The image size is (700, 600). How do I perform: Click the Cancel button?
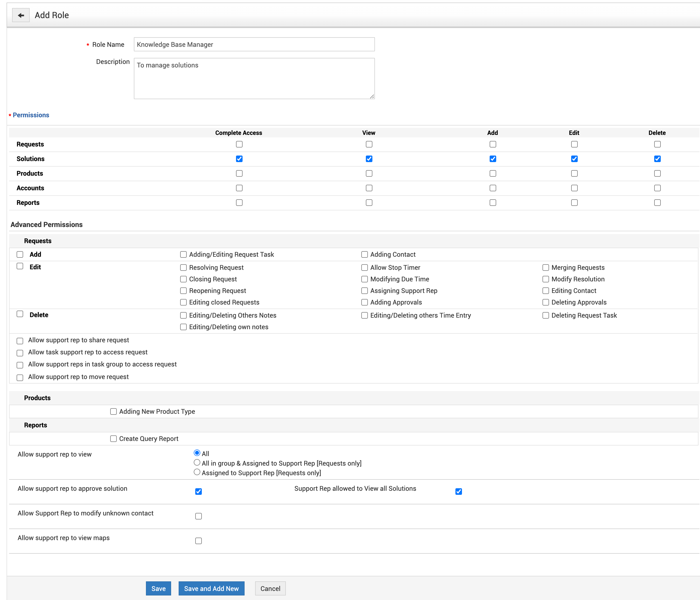(270, 588)
